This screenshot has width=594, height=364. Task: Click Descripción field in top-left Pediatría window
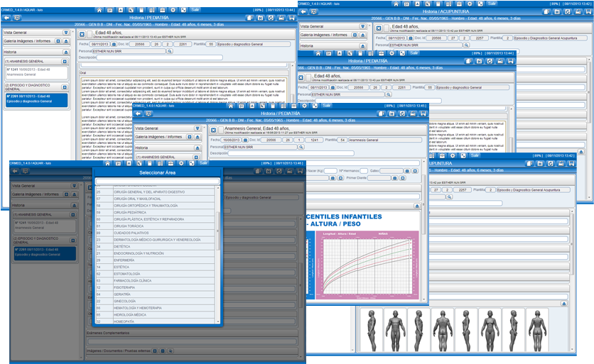[159, 57]
